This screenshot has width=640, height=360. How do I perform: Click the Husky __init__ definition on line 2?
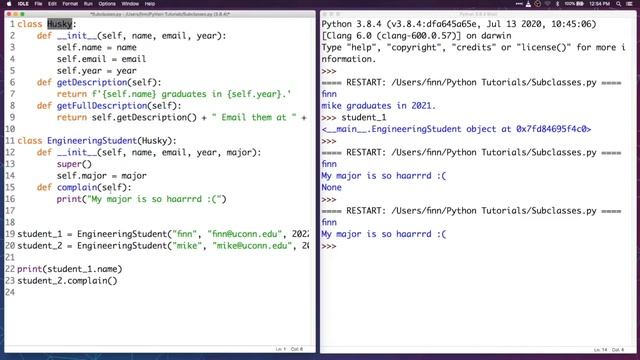[x=131, y=36]
